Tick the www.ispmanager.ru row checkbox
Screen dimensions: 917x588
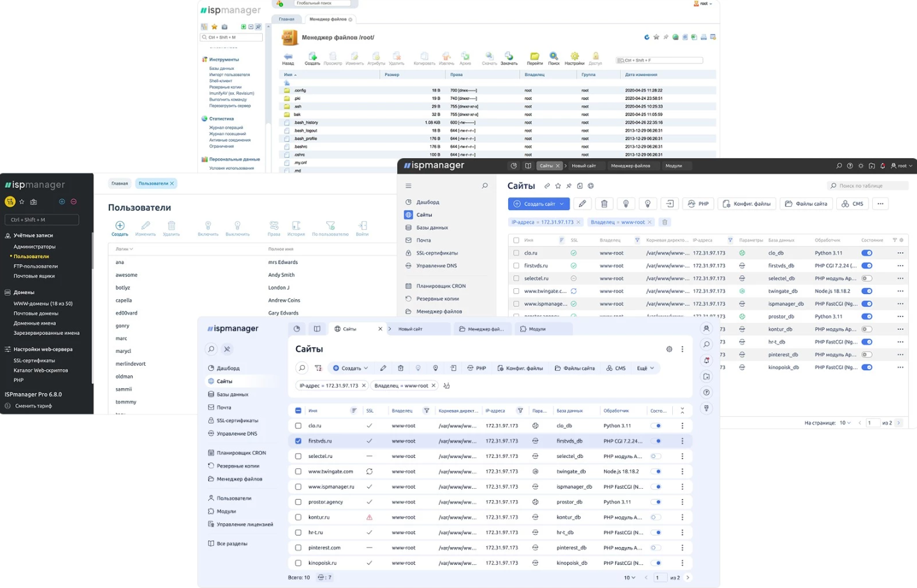tap(298, 487)
